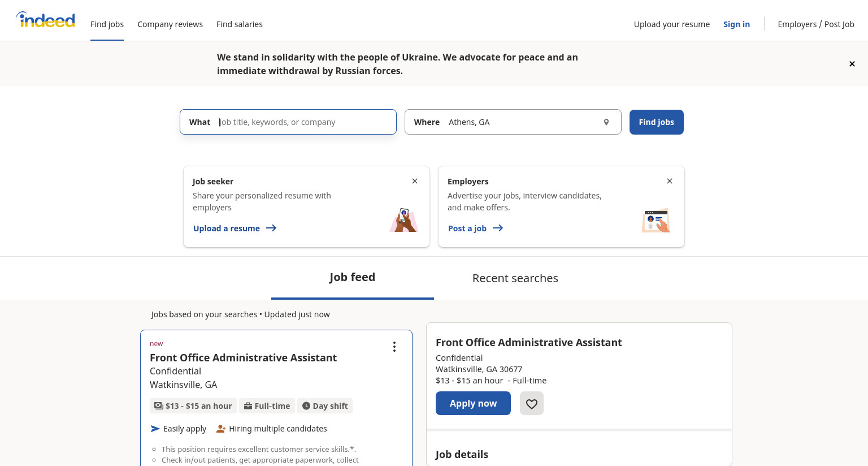Click $13 - $15 an hour salary tag
868x466 pixels.
click(193, 406)
